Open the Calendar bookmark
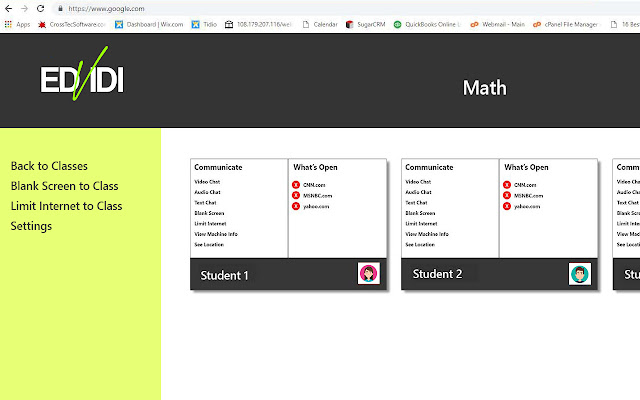Viewport: 640px width, 400px height. [320, 24]
